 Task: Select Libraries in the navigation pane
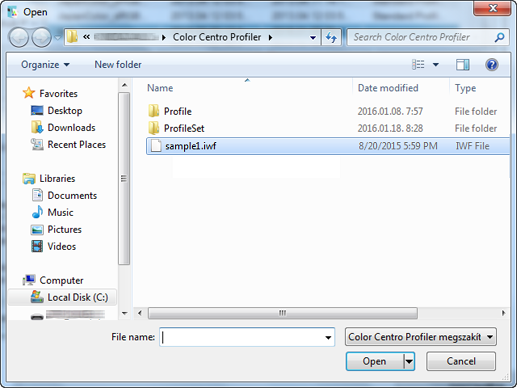57,178
